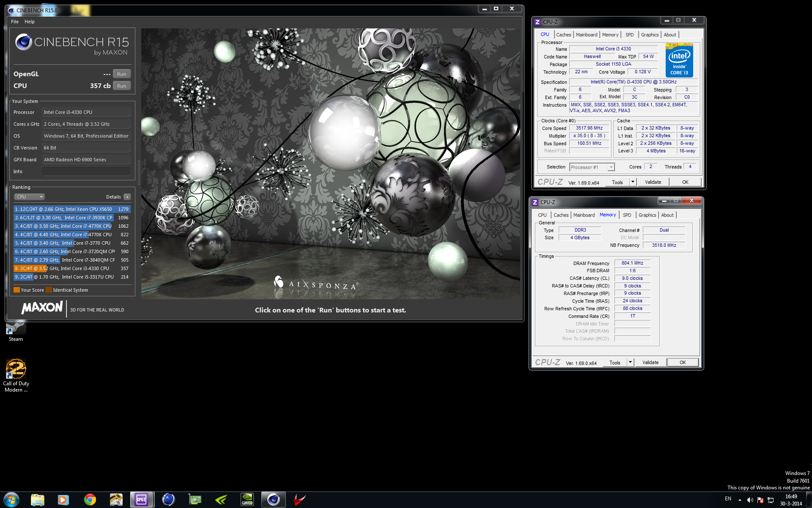
Task: Select the Call of Duty Modern desktop shortcut
Action: 16,375
